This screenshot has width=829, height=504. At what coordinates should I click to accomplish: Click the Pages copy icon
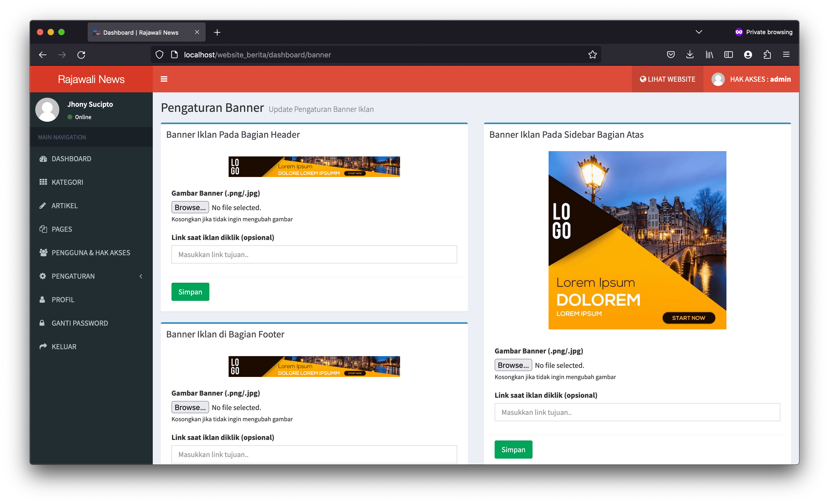coord(43,229)
